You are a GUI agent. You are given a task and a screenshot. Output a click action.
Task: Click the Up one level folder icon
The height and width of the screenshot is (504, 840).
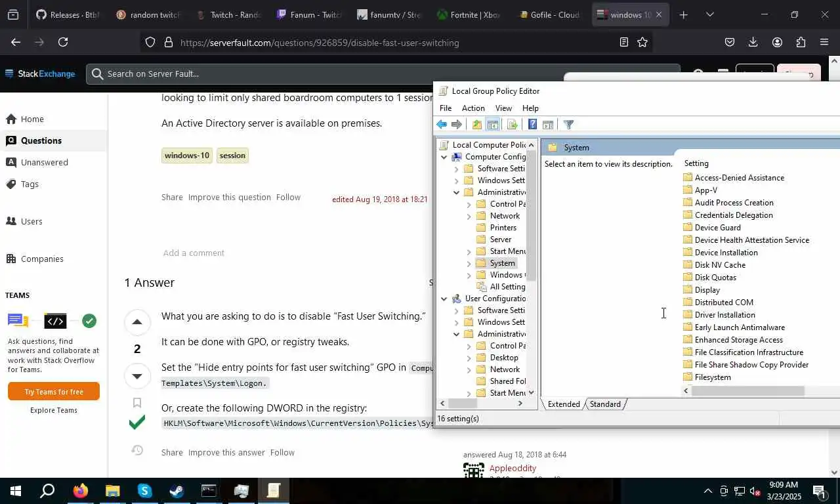(x=477, y=125)
